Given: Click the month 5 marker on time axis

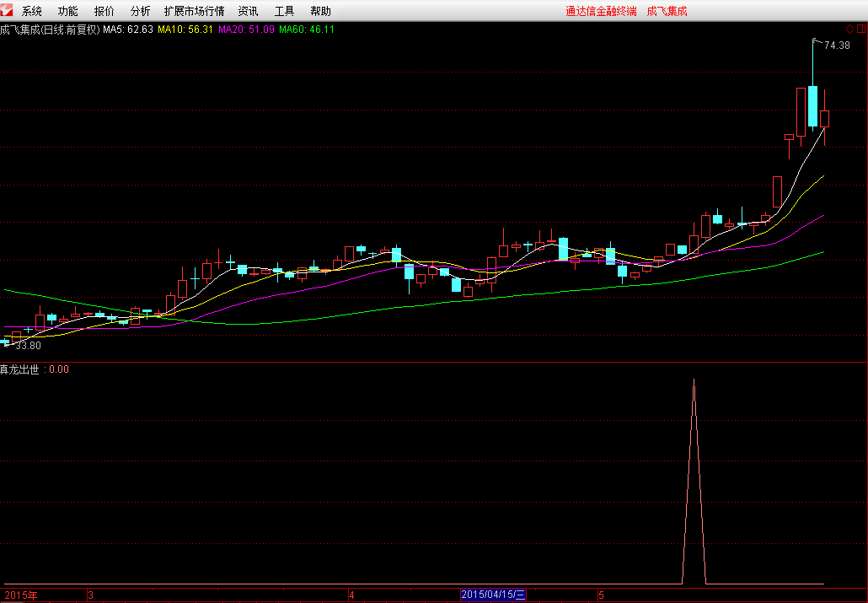Looking at the screenshot, I should [x=601, y=595].
